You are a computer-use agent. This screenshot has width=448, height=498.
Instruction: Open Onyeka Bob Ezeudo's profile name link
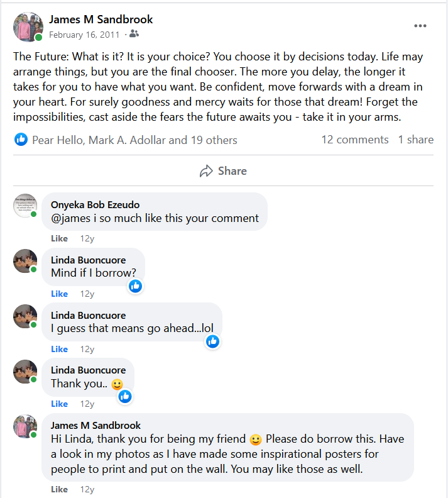tap(95, 204)
